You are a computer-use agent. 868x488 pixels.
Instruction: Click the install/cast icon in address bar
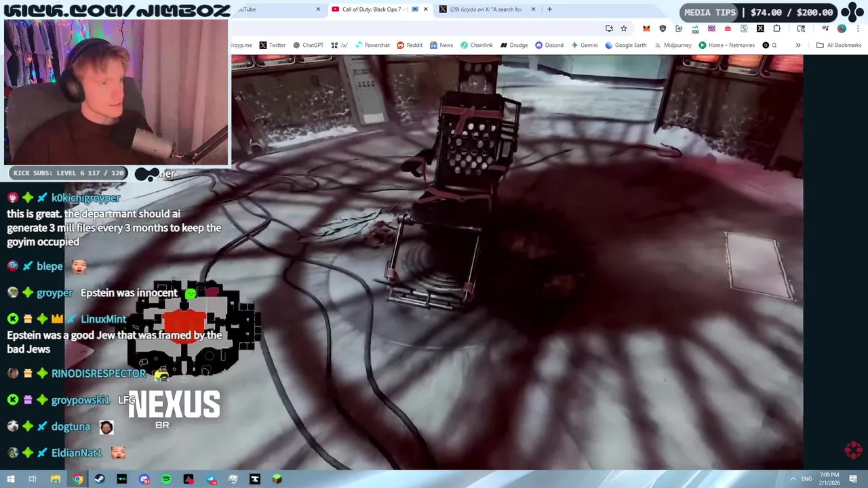609,28
